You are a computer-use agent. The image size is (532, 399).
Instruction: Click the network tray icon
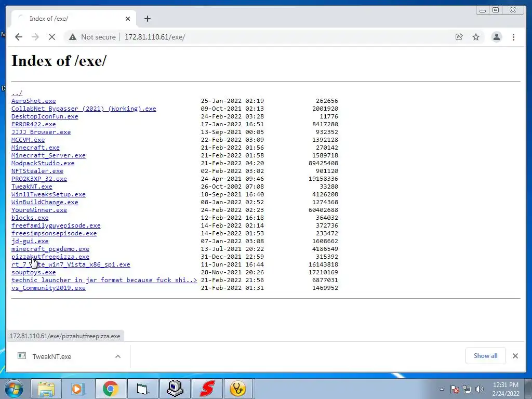(467, 389)
